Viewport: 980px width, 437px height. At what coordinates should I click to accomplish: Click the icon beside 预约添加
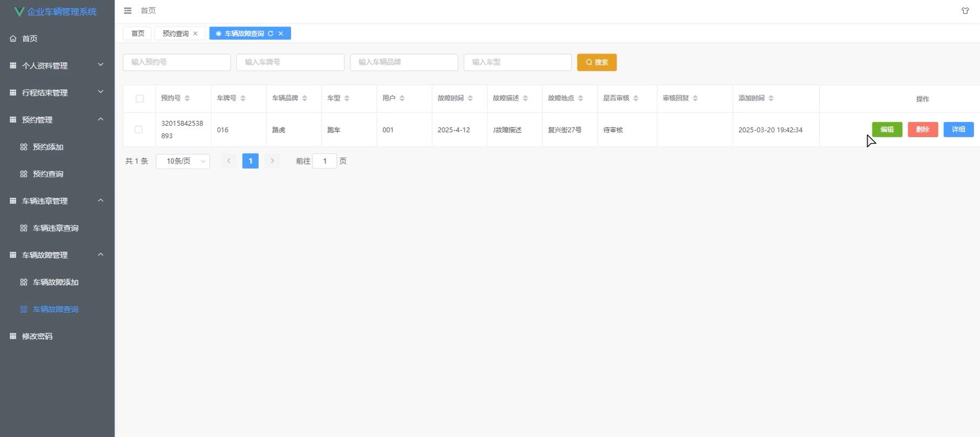click(x=24, y=147)
